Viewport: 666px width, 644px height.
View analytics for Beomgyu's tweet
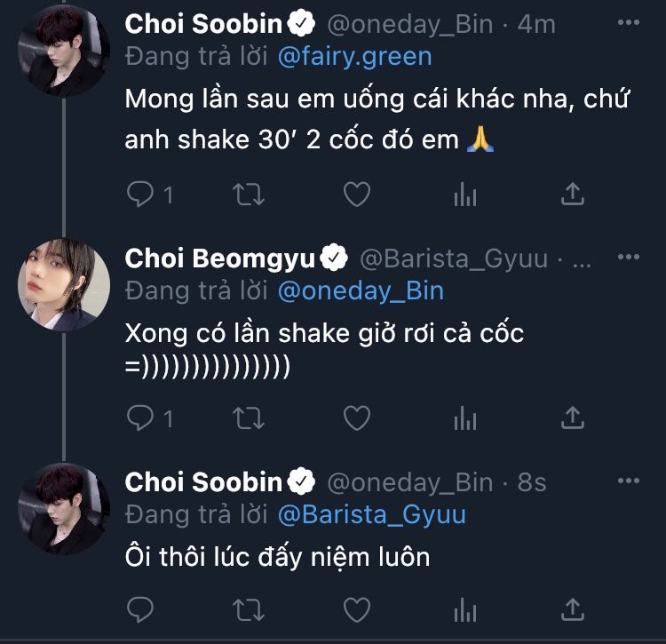coord(465,417)
